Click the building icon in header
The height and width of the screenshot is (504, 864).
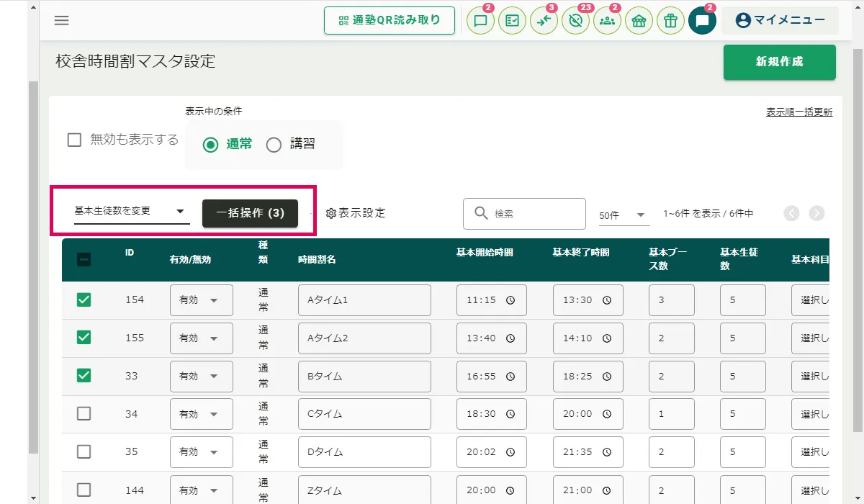point(639,21)
